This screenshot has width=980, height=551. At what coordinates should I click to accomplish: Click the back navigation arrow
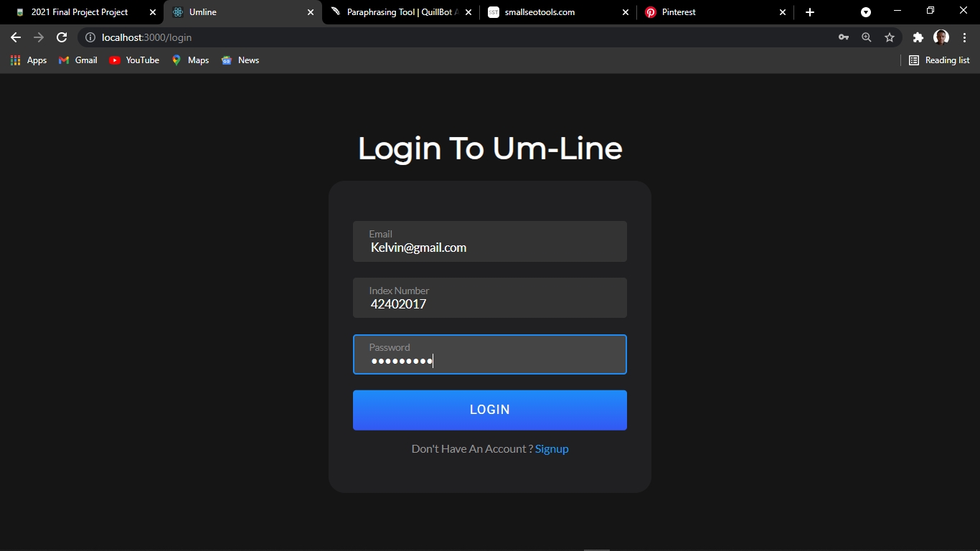coord(15,37)
